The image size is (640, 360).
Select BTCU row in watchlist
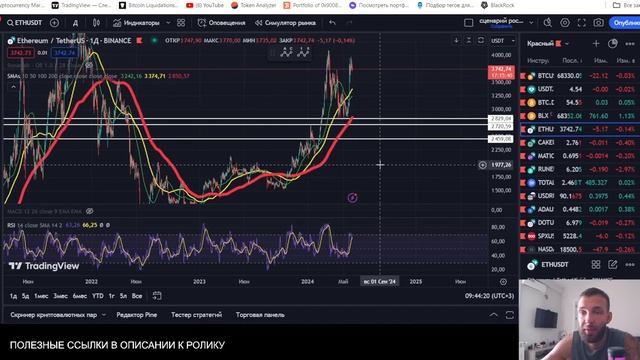point(580,76)
